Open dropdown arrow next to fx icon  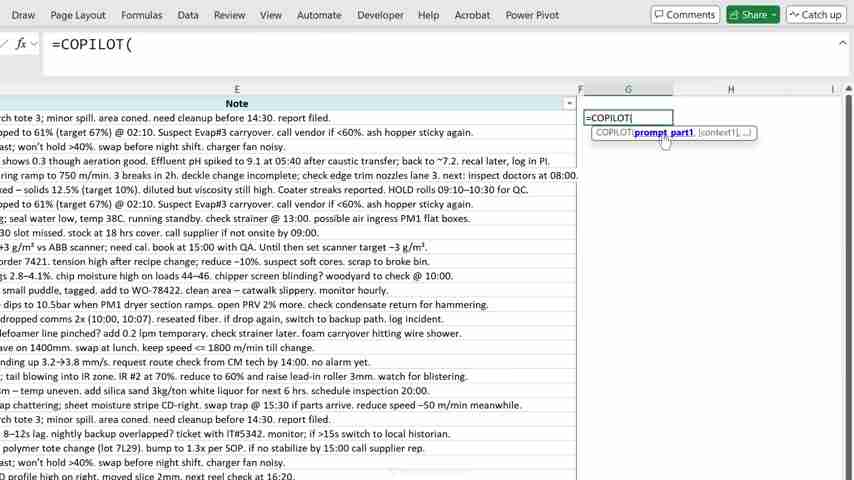click(x=34, y=44)
